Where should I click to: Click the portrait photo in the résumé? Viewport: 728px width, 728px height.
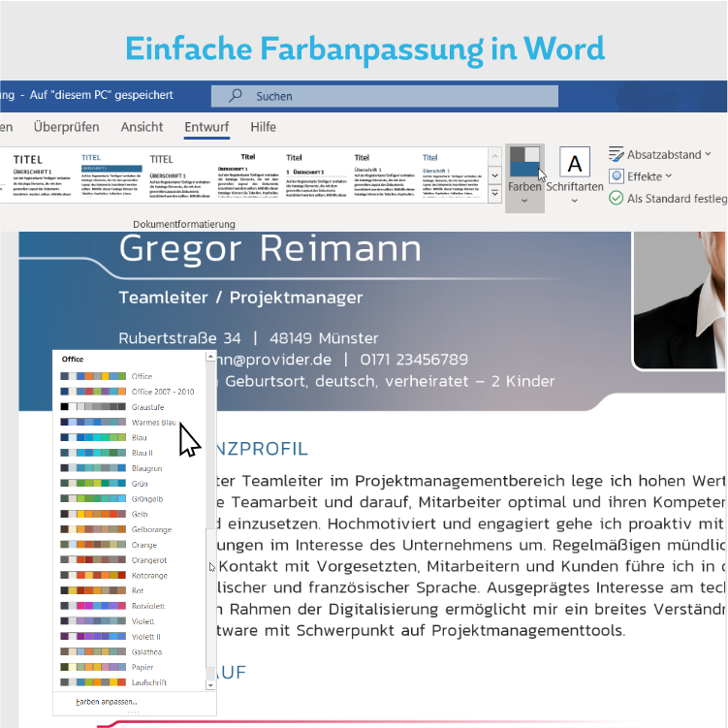681,300
